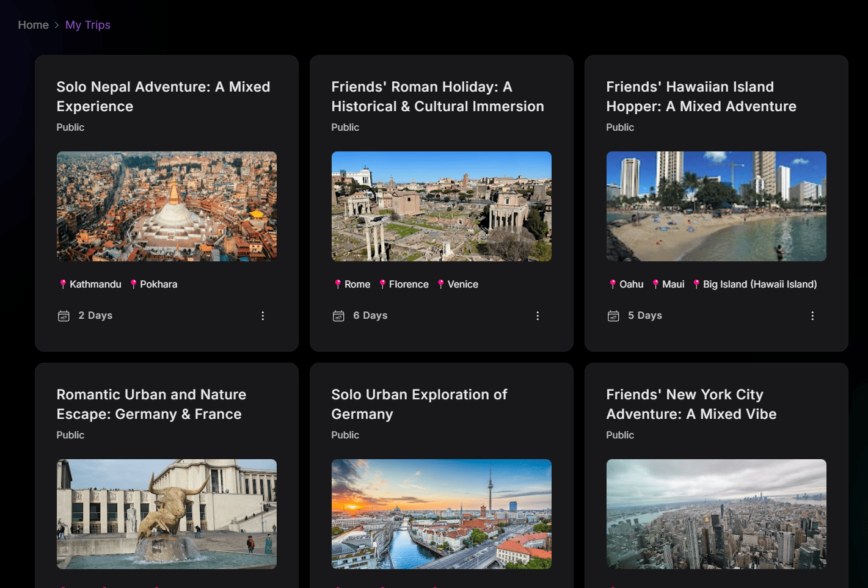The width and height of the screenshot is (868, 588).
Task: Click the bull statue fountain photo
Action: click(167, 514)
